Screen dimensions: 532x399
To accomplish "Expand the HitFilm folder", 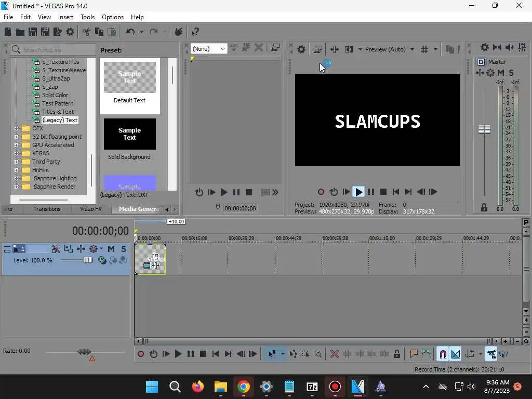I will 16,170.
